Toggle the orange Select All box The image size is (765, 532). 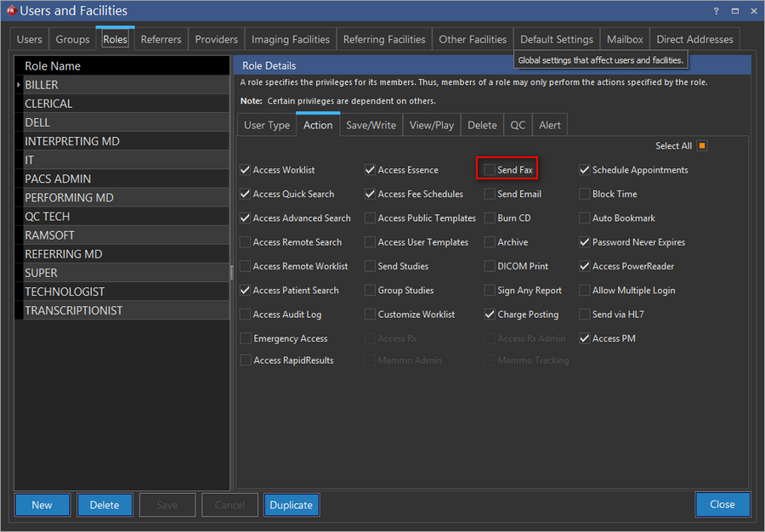[x=701, y=146]
